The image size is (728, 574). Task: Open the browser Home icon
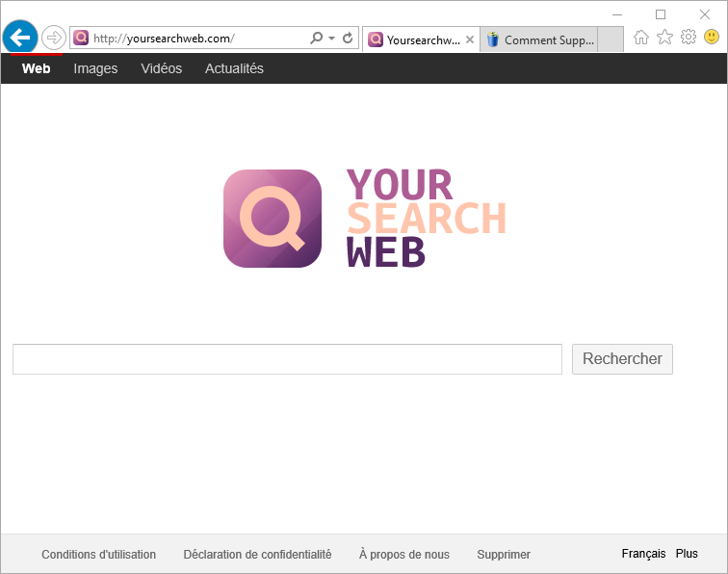pyautogui.click(x=641, y=37)
